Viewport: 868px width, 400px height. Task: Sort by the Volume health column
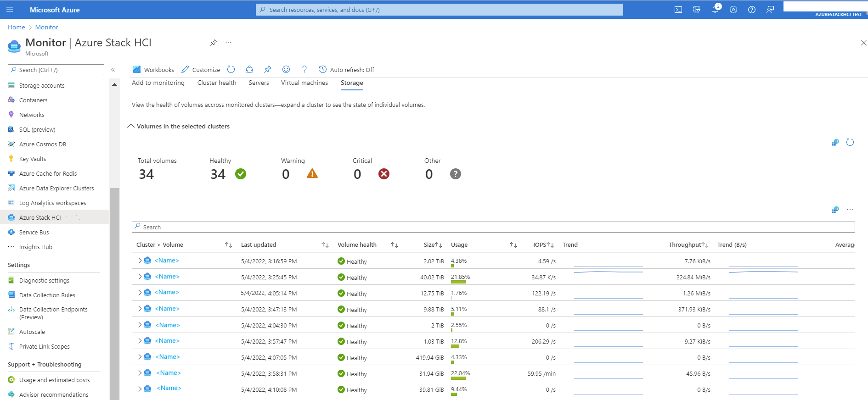pyautogui.click(x=395, y=245)
